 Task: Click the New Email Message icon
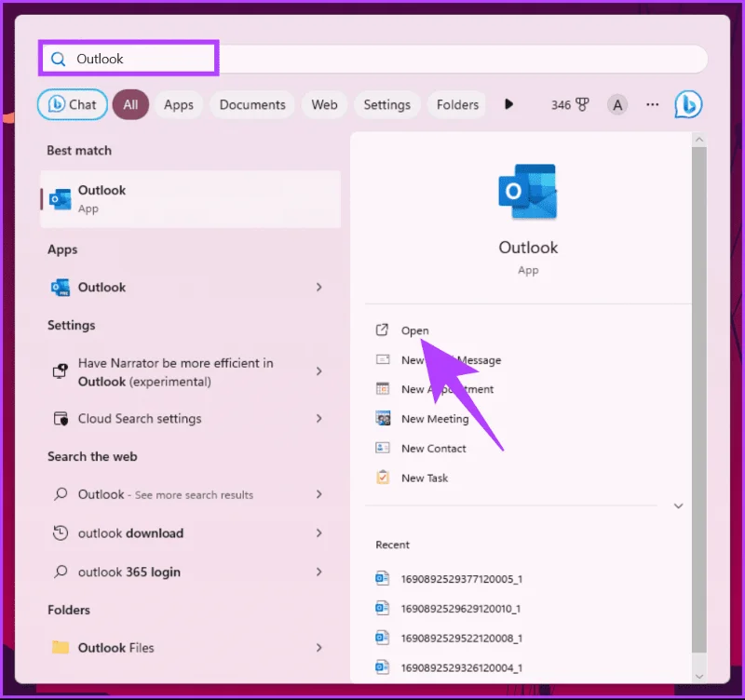383,359
